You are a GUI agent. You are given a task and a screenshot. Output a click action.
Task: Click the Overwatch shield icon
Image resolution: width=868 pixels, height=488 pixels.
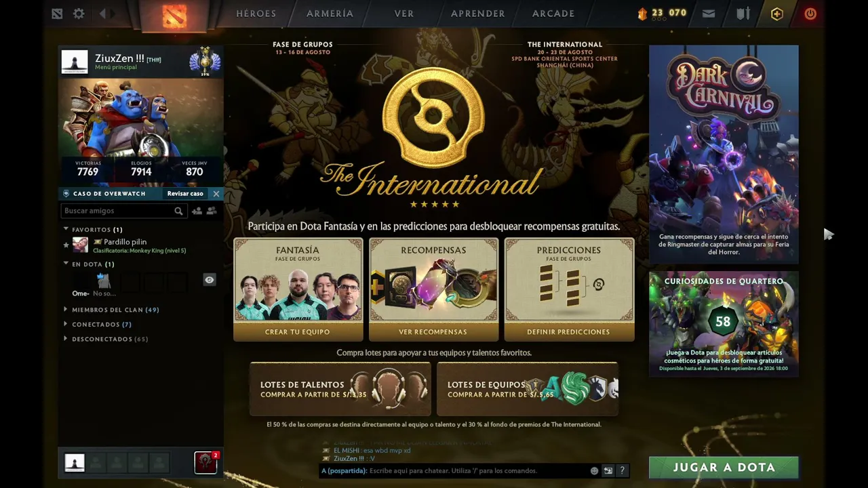(66, 193)
